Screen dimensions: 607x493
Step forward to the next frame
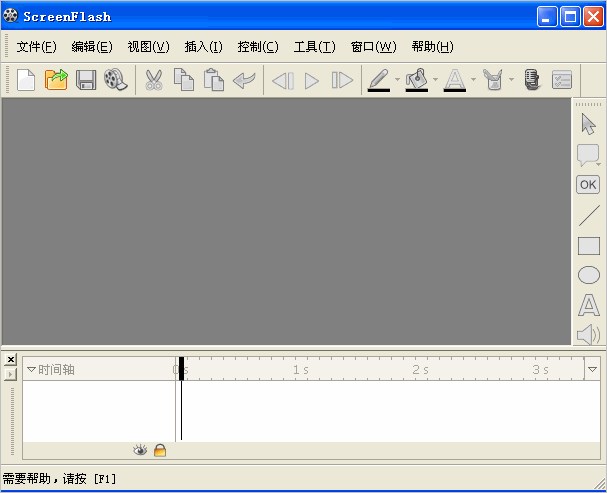coord(342,80)
